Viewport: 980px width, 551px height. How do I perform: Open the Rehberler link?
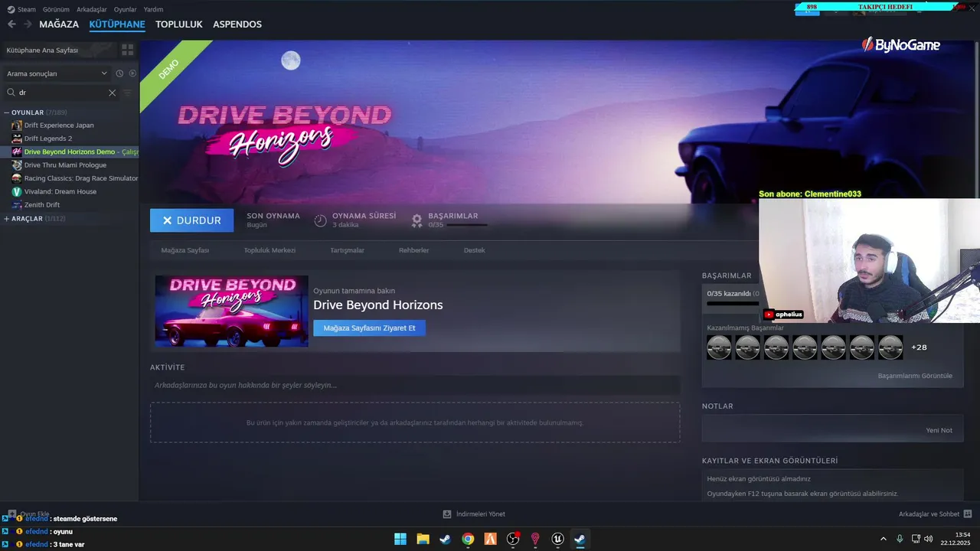(x=413, y=250)
